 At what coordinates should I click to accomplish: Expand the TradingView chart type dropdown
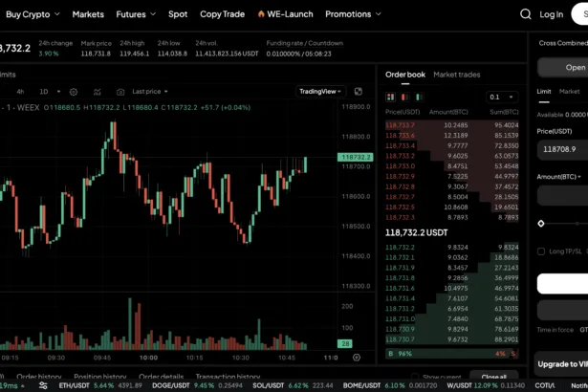click(319, 92)
